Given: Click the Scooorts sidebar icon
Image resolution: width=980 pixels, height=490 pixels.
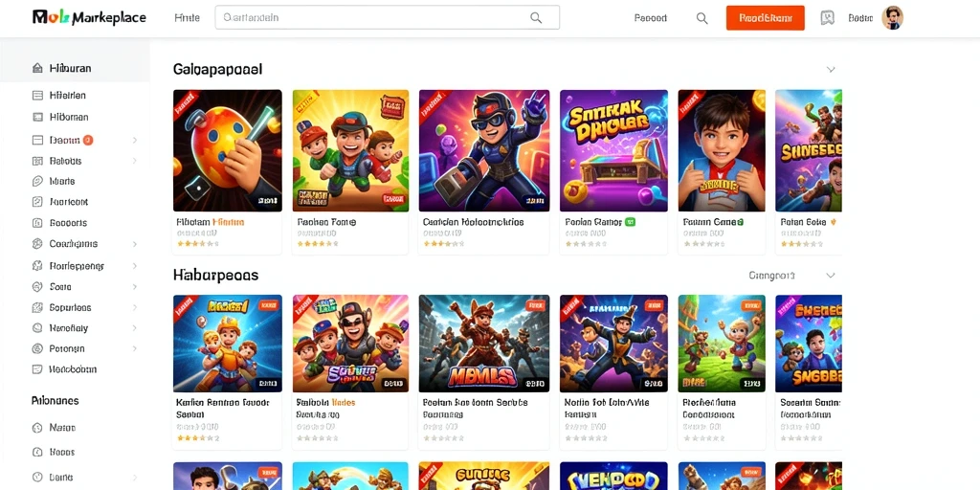Looking at the screenshot, I should tap(37, 222).
